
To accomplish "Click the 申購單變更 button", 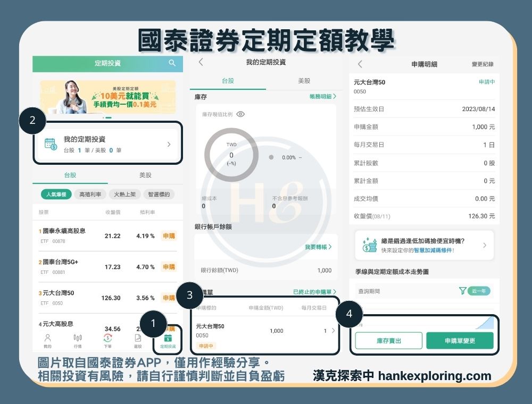I will pos(460,341).
